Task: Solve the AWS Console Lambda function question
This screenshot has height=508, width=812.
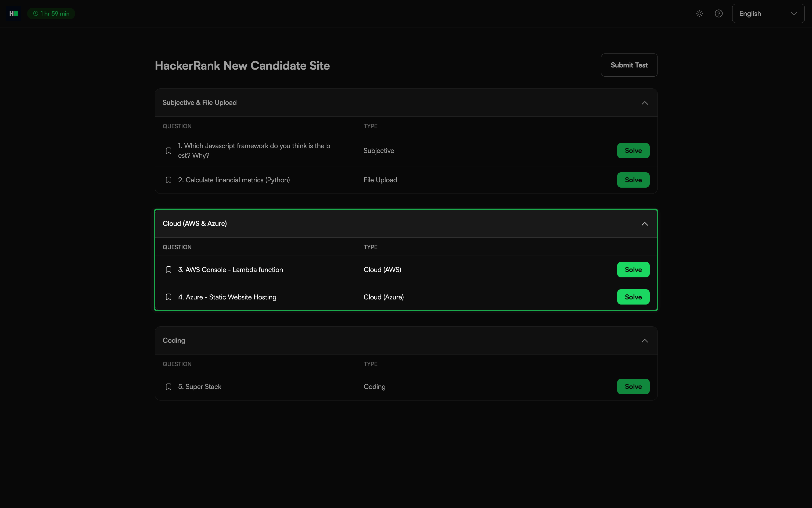Action: click(x=633, y=270)
